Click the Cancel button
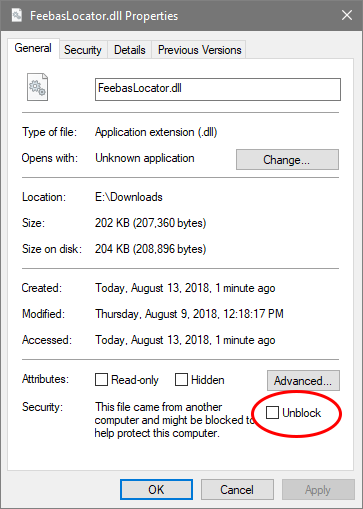This screenshot has height=509, width=363. pyautogui.click(x=237, y=490)
